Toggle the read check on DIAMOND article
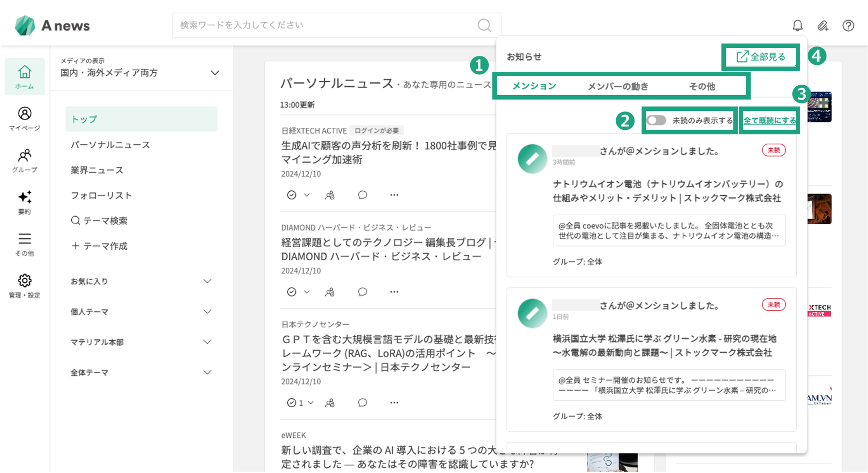 tap(291, 292)
